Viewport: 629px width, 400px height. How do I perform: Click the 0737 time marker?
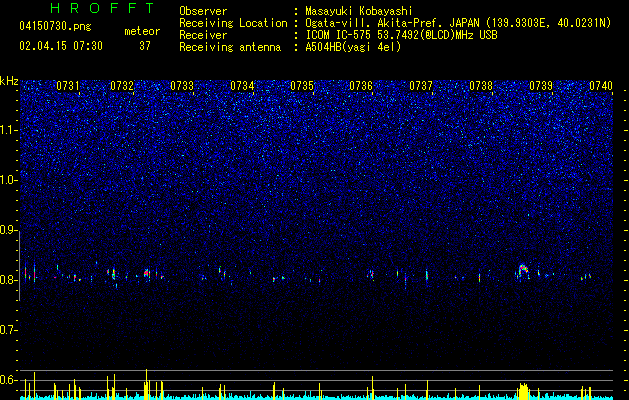pyautogui.click(x=421, y=86)
